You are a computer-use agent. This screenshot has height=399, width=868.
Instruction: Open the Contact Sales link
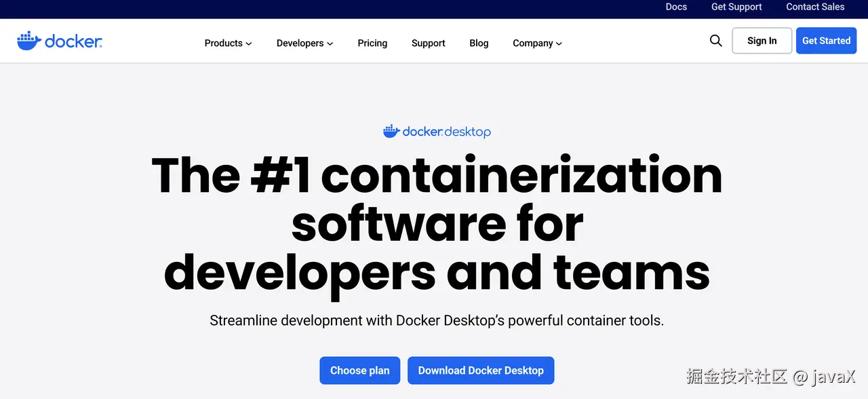[x=815, y=7]
